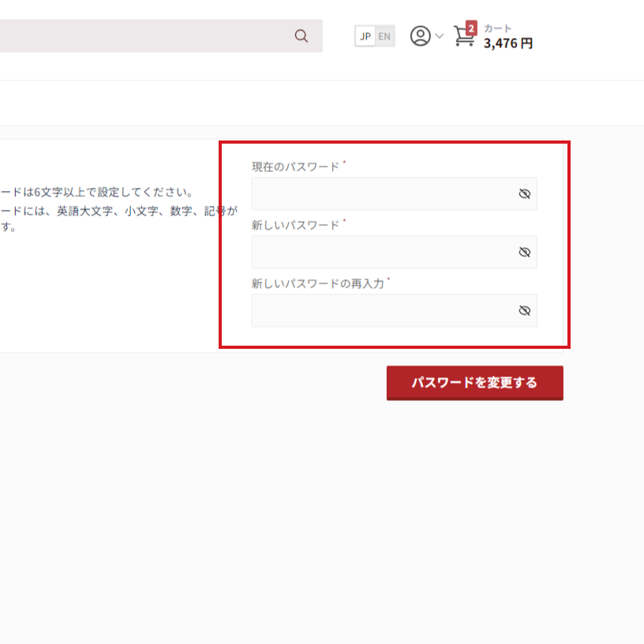This screenshot has width=644, height=644.
Task: Expand the account dropdown chevron
Action: click(439, 36)
